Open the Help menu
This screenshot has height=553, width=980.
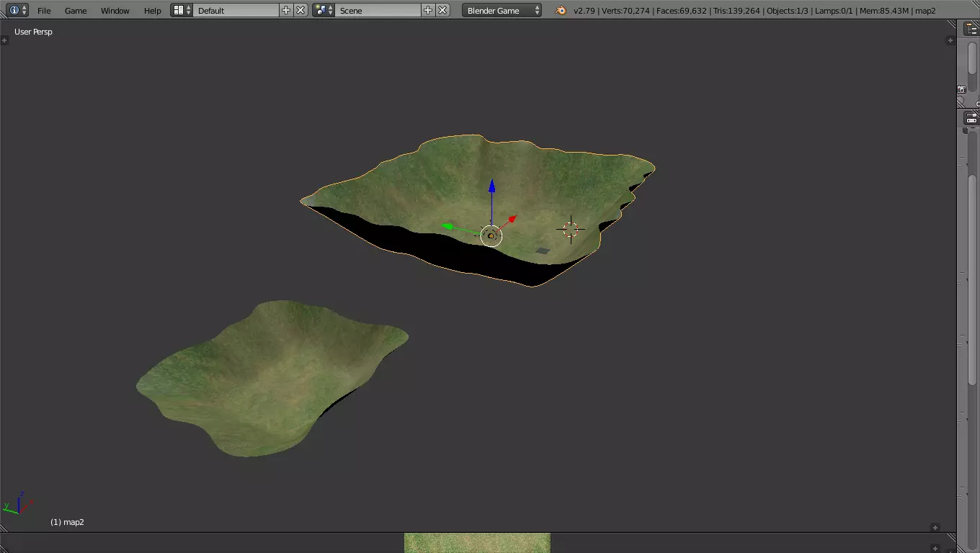[153, 10]
